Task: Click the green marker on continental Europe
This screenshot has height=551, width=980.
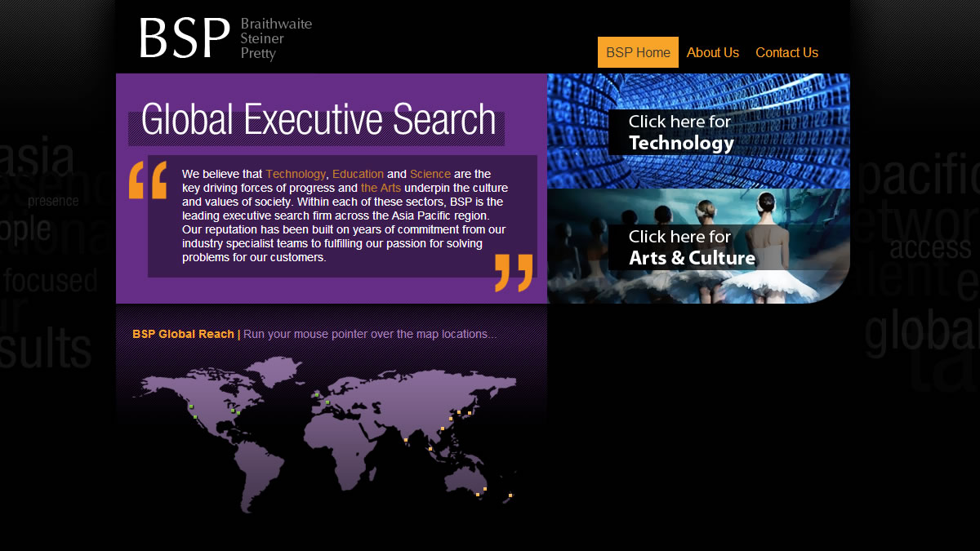Action: 327,402
